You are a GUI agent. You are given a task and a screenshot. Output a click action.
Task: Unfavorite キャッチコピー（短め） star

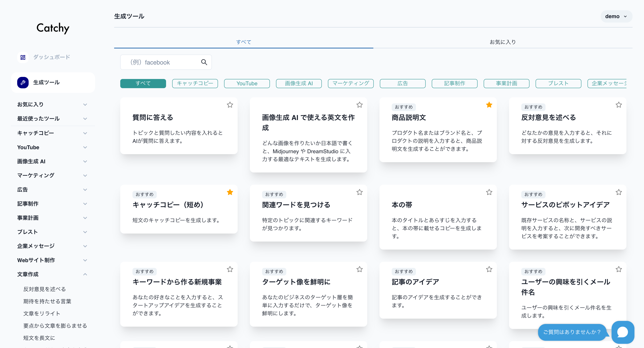(x=230, y=192)
